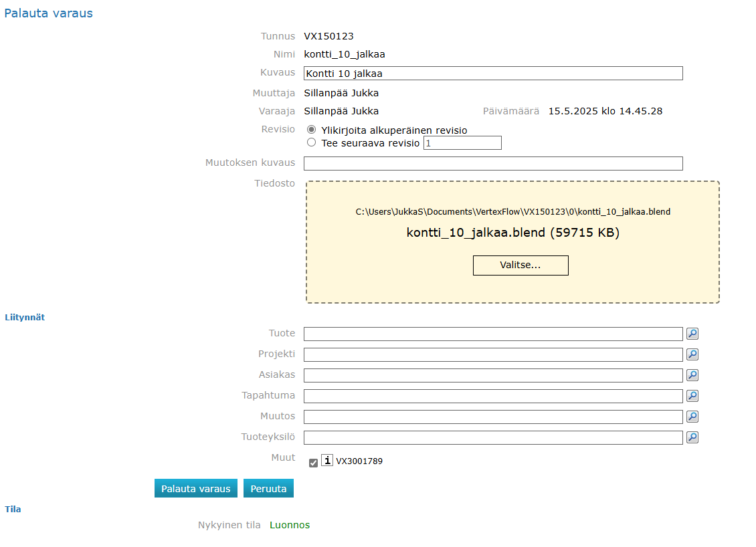Cancel with the Peruuta button
The width and height of the screenshot is (756, 547).
pyautogui.click(x=268, y=488)
